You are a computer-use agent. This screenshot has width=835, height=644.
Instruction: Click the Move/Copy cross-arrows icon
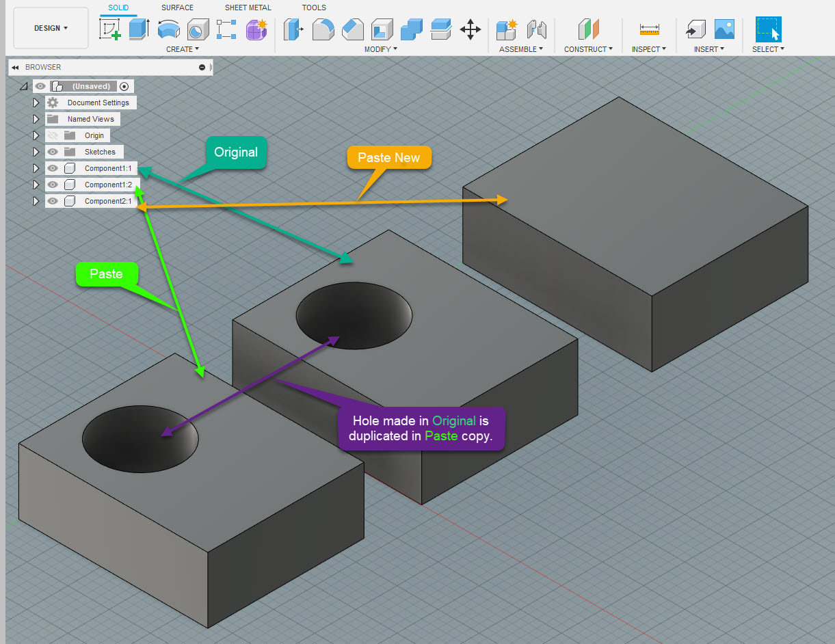tap(470, 29)
